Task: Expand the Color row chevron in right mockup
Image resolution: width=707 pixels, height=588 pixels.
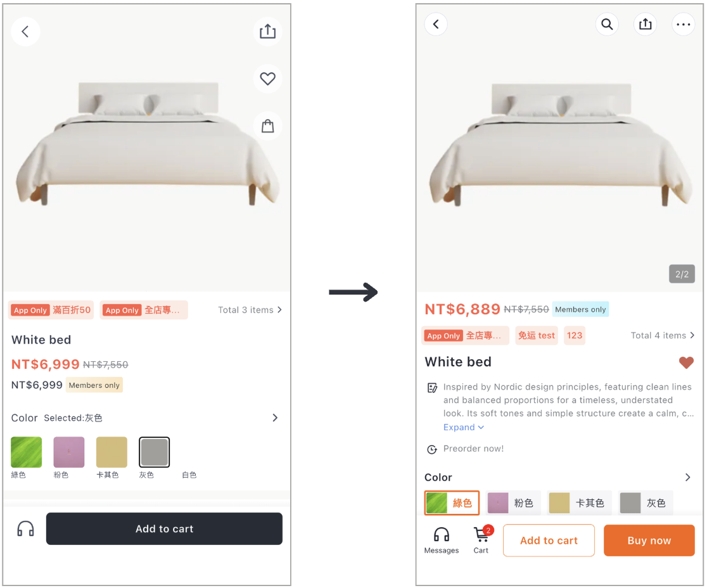Action: tap(687, 477)
